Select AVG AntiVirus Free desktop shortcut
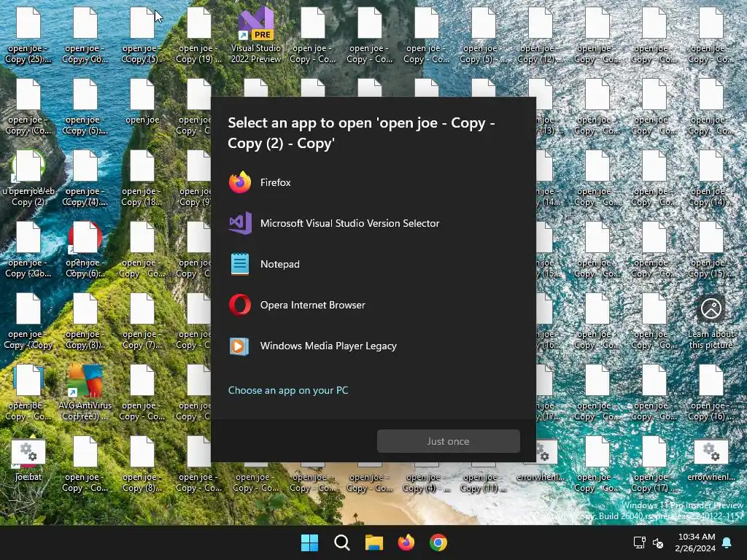This screenshot has height=560, width=747. pos(85,392)
